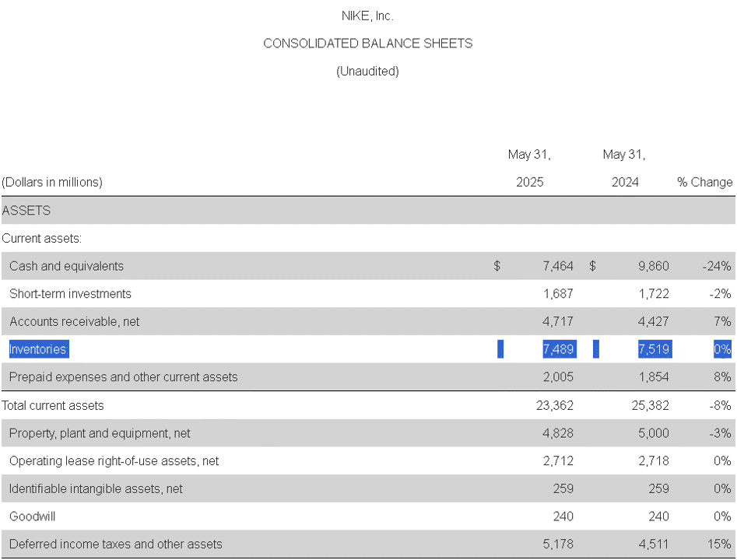The width and height of the screenshot is (737, 560).
Task: Click the -8% change value
Action: click(x=720, y=405)
